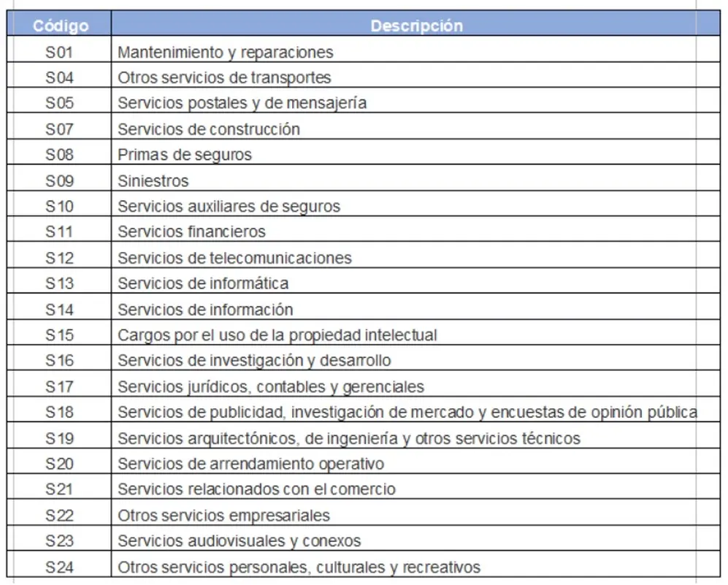
Task: Click the Servicios de arrendamiento operativo cell
Action: click(416, 461)
